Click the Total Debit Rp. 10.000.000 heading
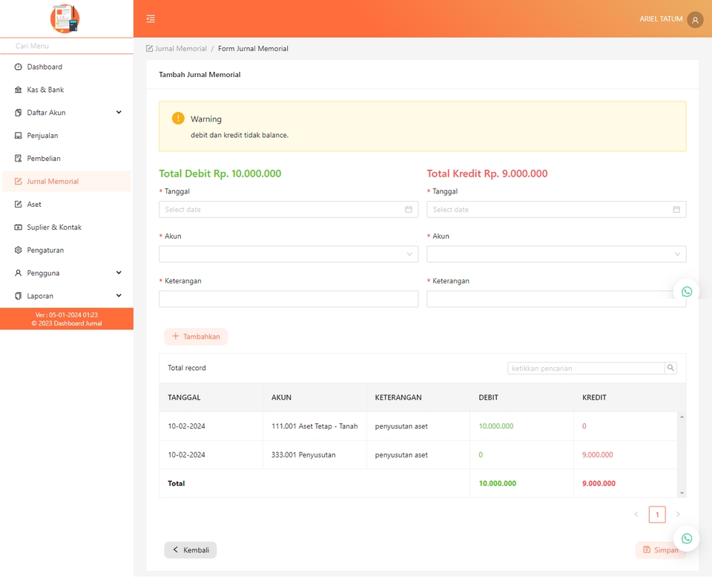This screenshot has height=588, width=712. [x=220, y=174]
